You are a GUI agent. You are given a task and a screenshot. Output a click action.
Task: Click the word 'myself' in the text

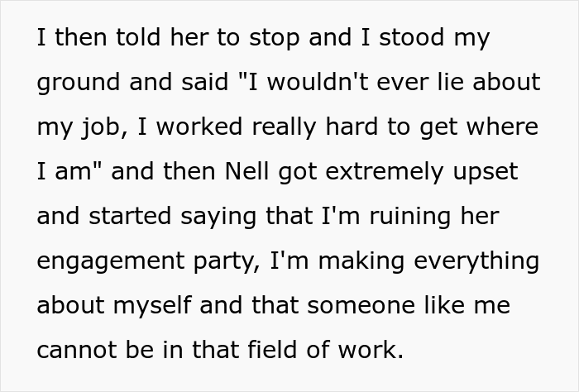(152, 306)
